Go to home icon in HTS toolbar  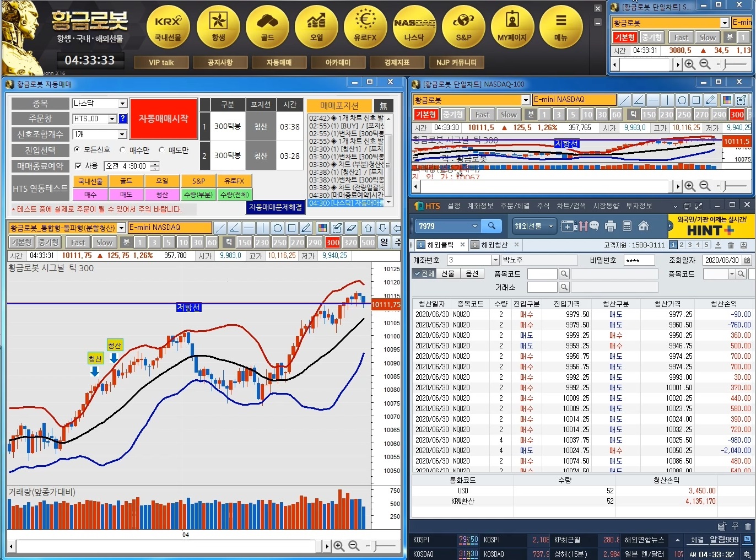click(643, 226)
